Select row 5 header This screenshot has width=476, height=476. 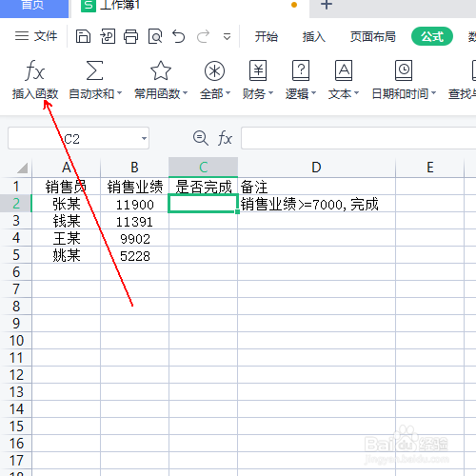16,255
